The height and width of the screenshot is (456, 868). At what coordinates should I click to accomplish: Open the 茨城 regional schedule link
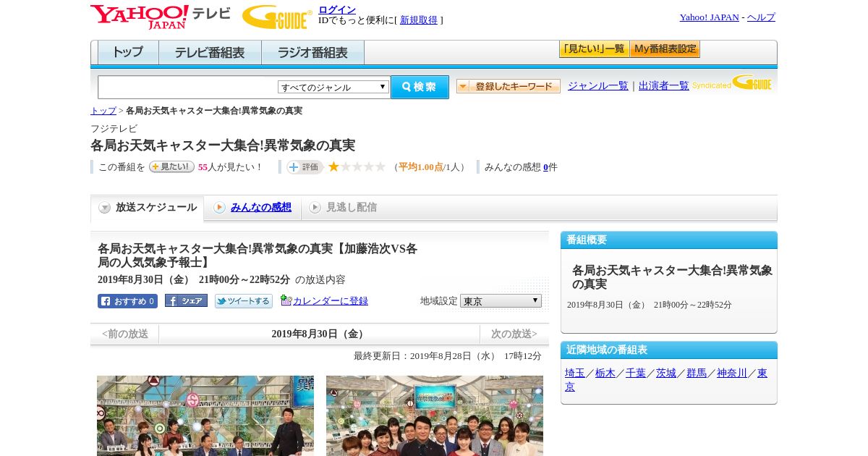(666, 373)
